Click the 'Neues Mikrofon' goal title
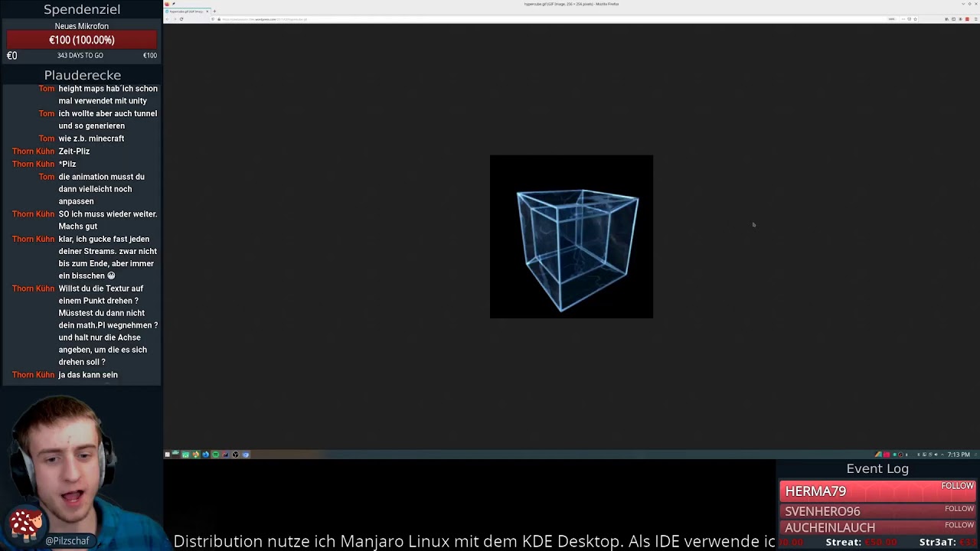 [x=82, y=26]
